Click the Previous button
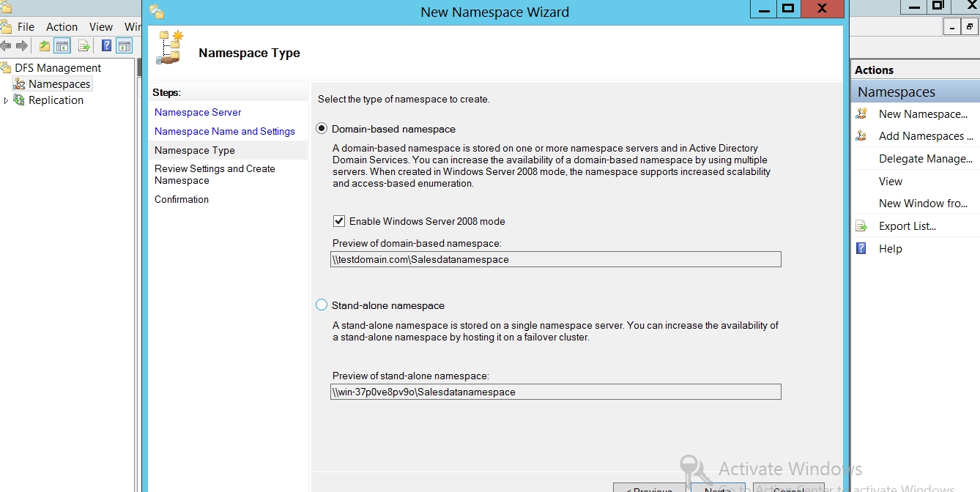The image size is (980, 492). (649, 488)
